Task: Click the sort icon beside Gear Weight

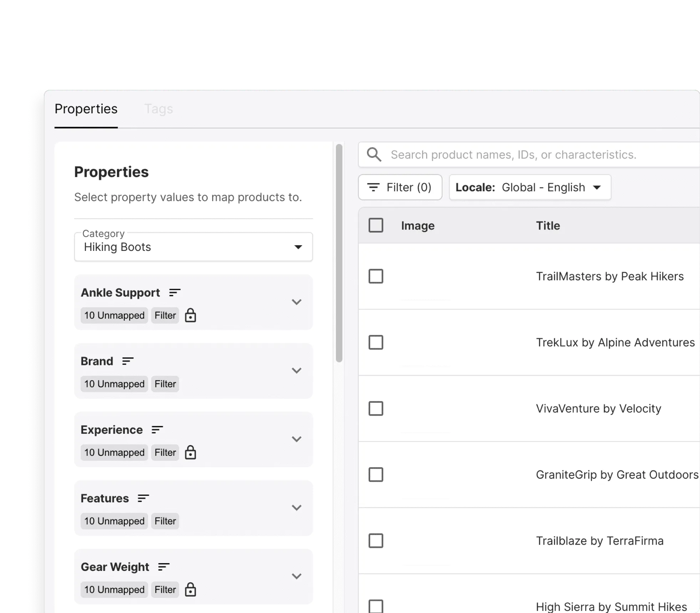Action: 164,567
